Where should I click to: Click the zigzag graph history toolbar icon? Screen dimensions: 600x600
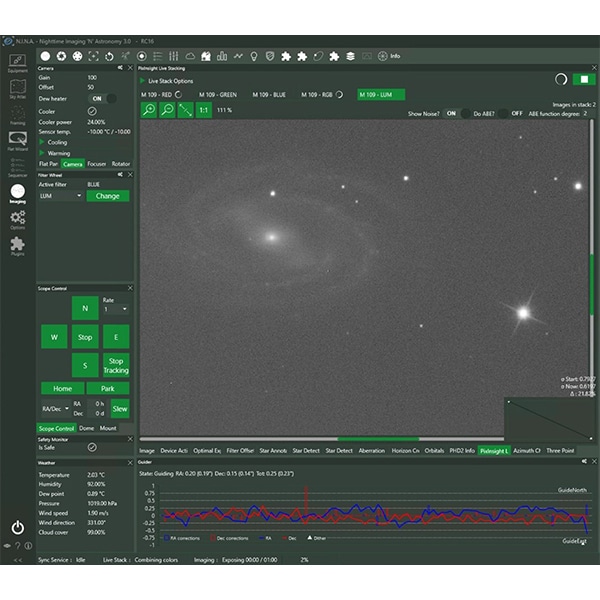tap(238, 57)
